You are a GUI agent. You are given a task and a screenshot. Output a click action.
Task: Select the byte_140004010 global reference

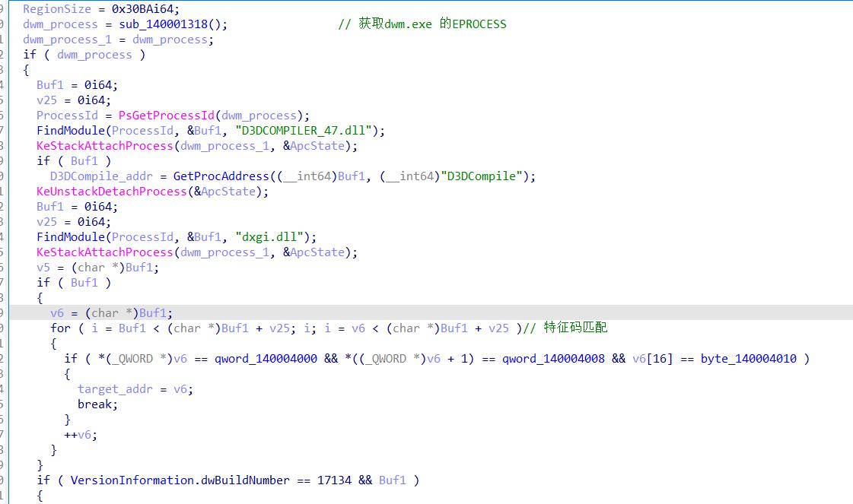point(748,359)
